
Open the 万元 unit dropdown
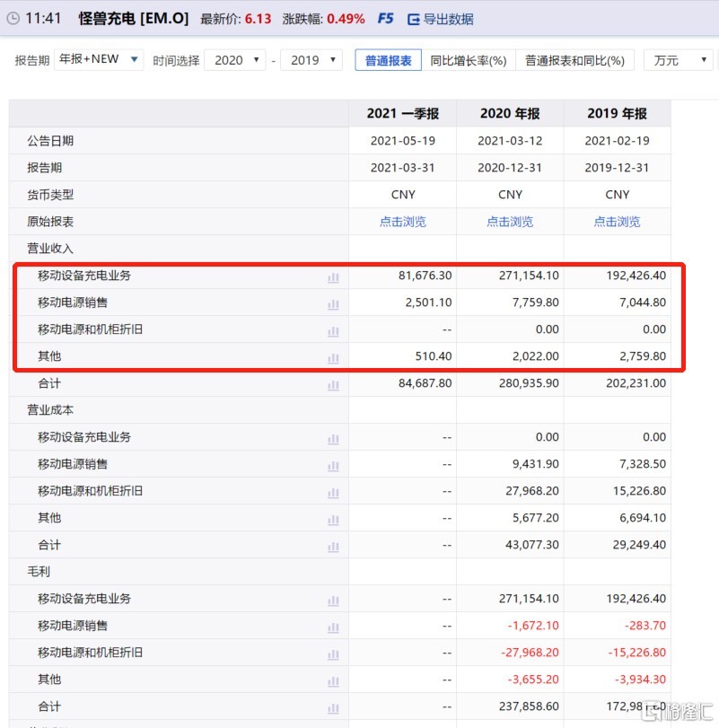[x=678, y=60]
